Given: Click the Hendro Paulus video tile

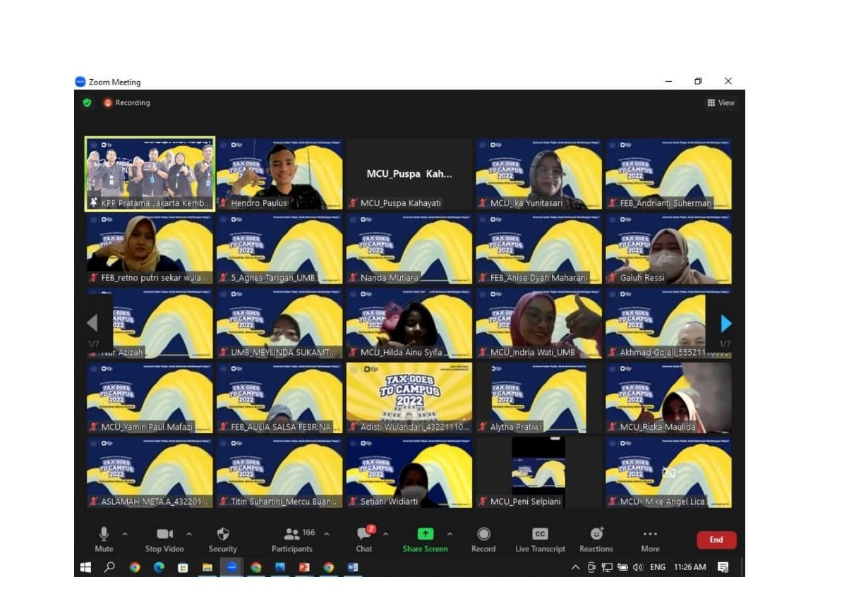Looking at the screenshot, I should tap(279, 174).
